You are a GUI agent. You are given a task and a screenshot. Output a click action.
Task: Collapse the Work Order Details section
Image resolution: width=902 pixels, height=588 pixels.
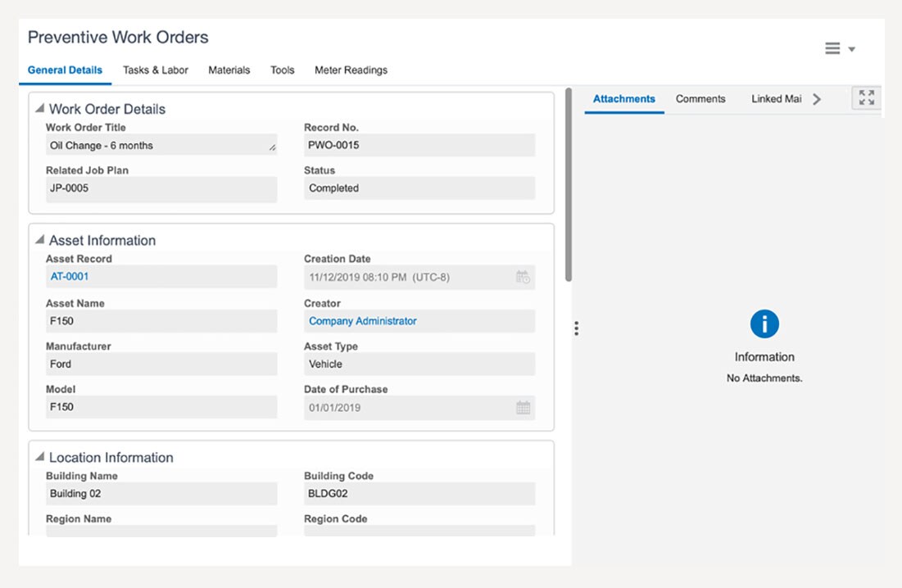coord(39,109)
